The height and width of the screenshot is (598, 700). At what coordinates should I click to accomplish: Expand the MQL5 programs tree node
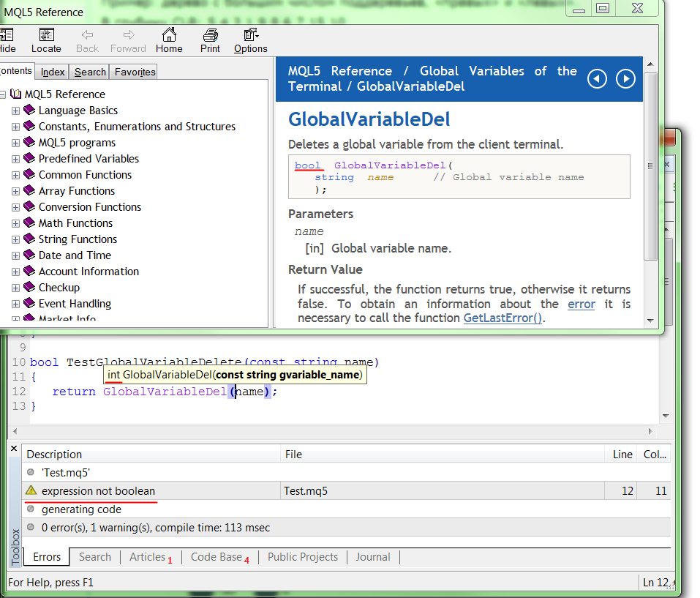point(15,143)
